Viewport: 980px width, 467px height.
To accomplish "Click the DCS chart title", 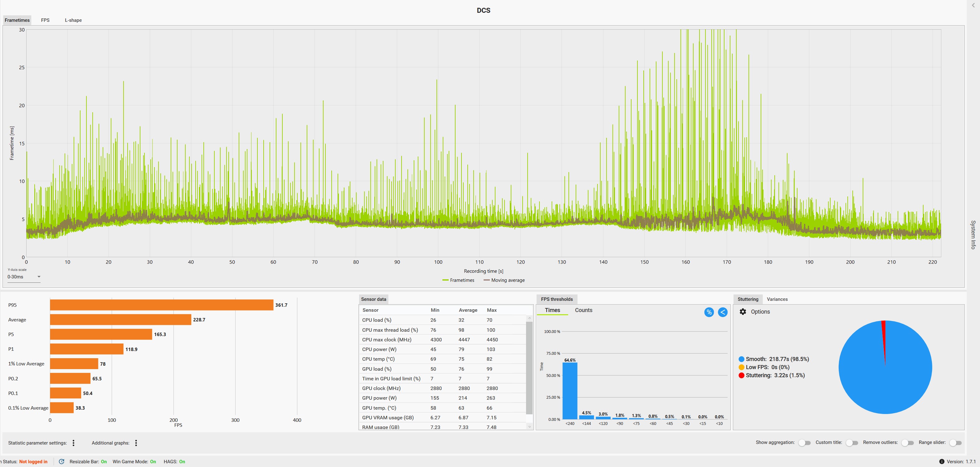I will [x=484, y=10].
